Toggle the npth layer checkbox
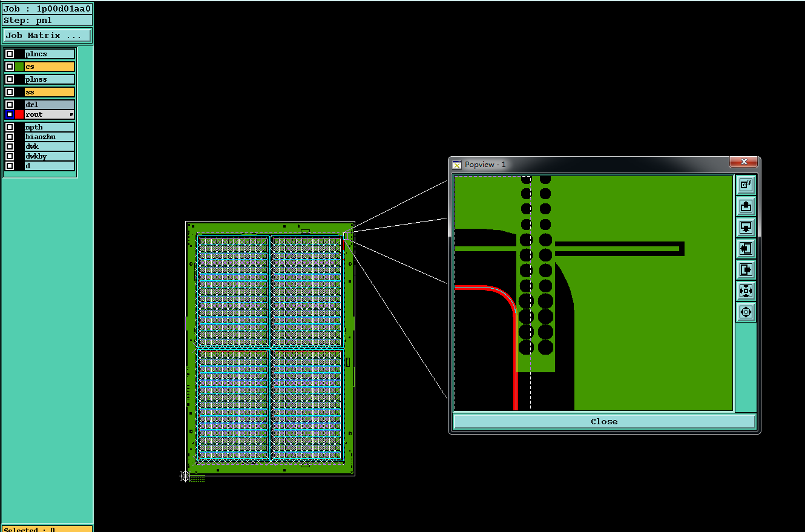Image resolution: width=805 pixels, height=532 pixels. pyautogui.click(x=10, y=127)
